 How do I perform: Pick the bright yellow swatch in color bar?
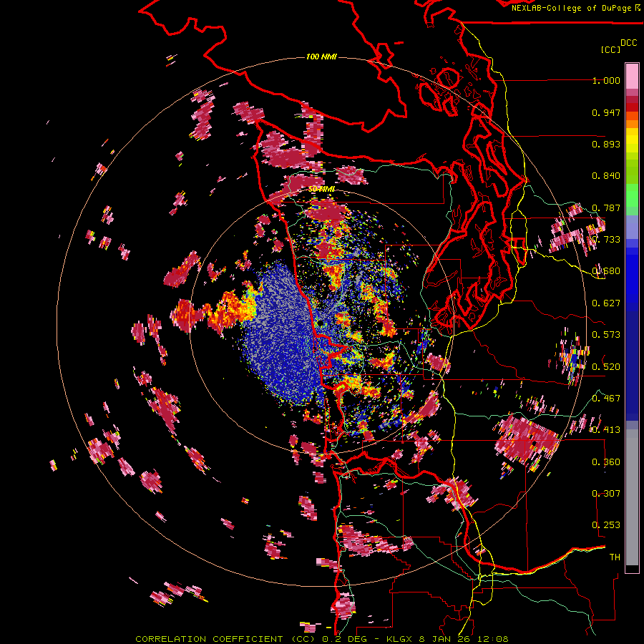pyautogui.click(x=632, y=140)
